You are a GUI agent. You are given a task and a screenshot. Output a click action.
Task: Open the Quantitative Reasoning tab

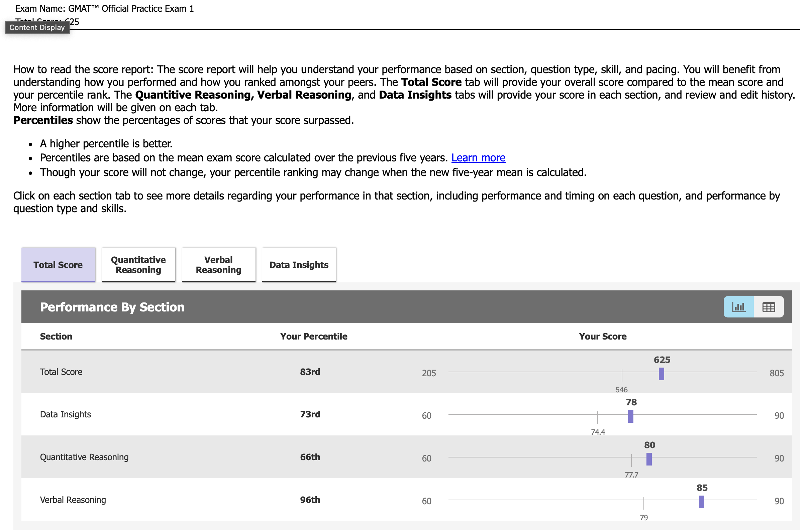[138, 265]
